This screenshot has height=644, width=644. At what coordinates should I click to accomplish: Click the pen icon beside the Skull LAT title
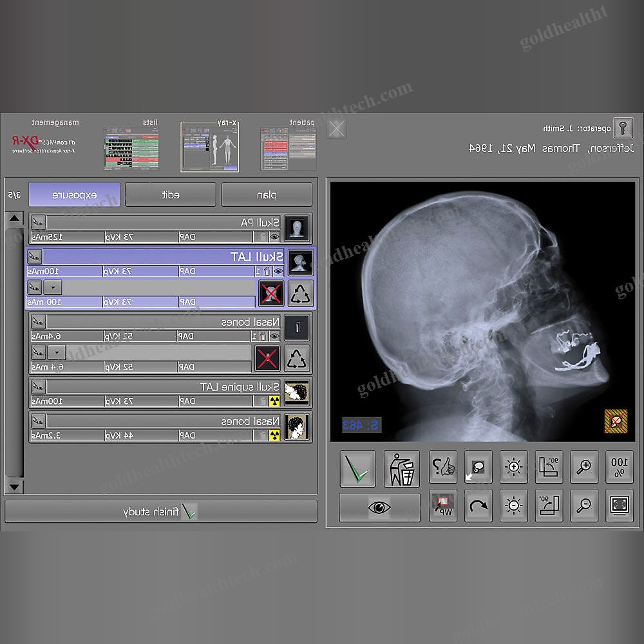pos(35,257)
